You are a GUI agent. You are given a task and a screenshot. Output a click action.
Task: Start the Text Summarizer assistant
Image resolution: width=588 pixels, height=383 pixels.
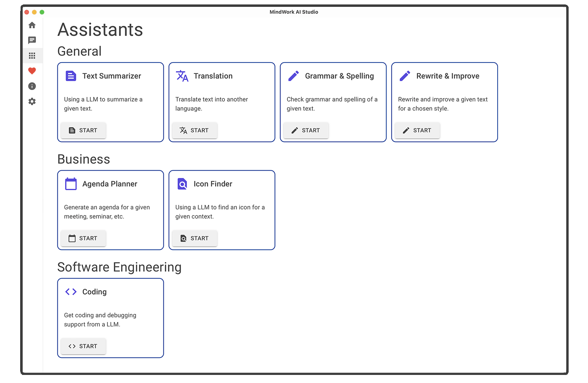(83, 130)
